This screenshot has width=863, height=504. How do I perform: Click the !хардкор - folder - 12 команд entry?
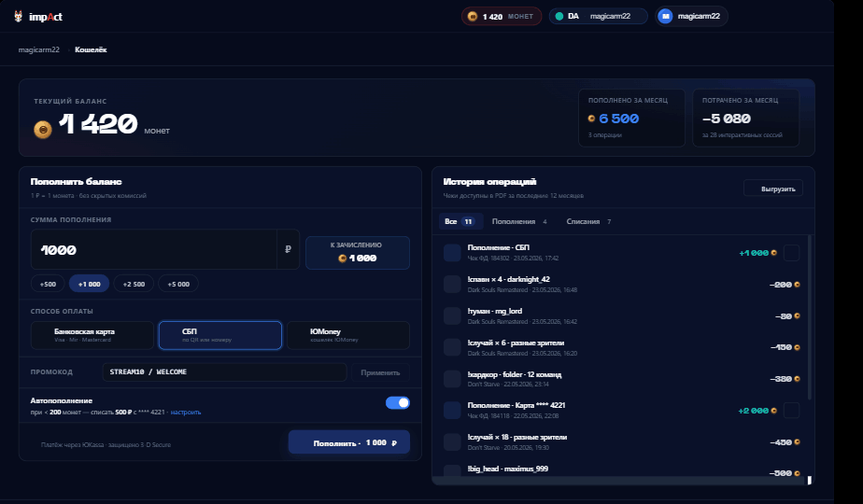[622, 379]
